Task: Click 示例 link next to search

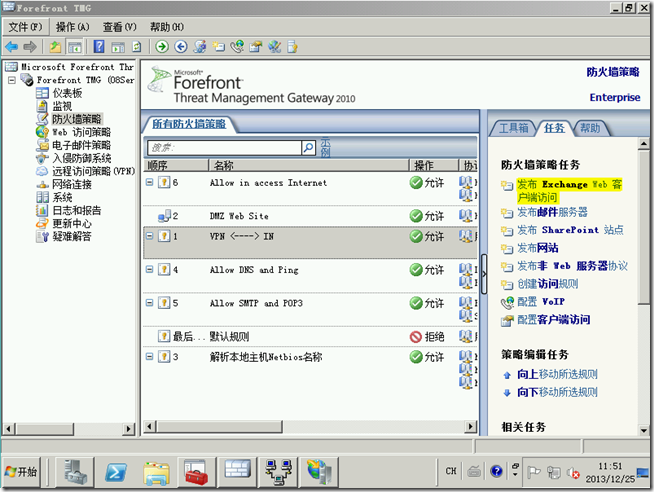Action: click(325, 148)
